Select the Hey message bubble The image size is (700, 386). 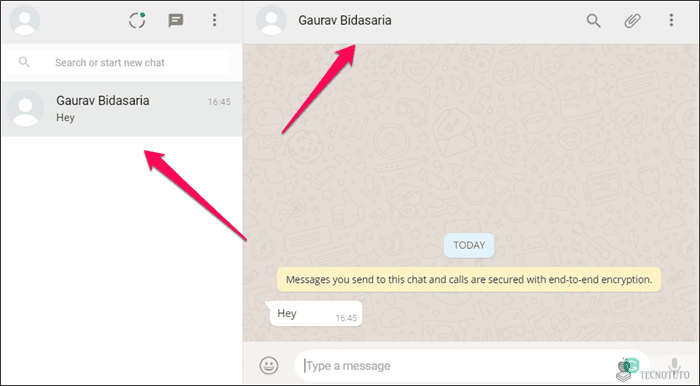316,313
